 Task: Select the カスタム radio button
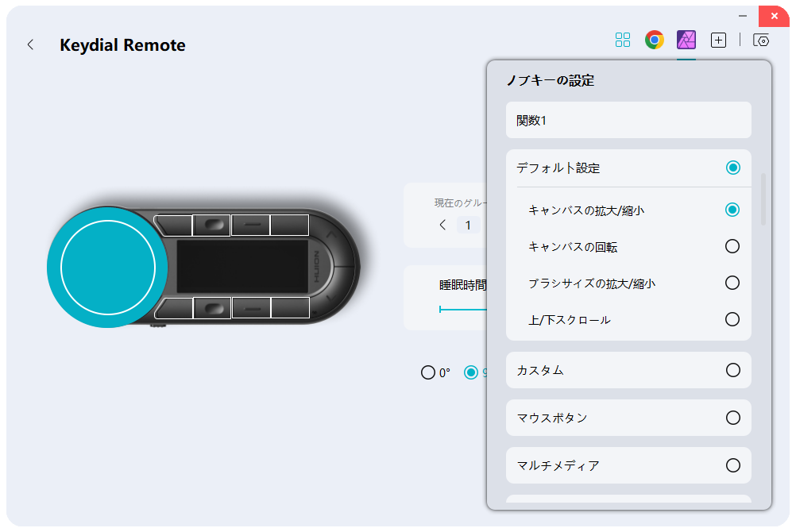732,370
